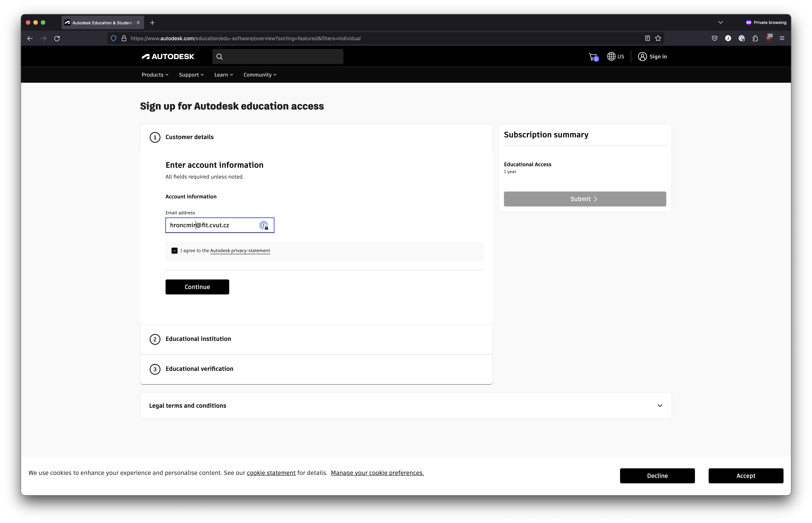Click the padlock site security icon
The image size is (812, 523).
click(124, 38)
